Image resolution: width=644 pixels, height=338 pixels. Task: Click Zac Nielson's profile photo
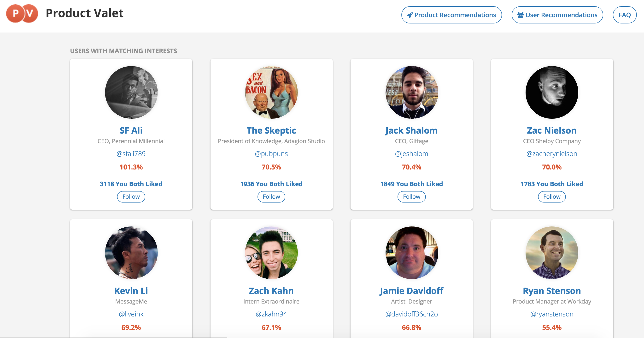552,92
